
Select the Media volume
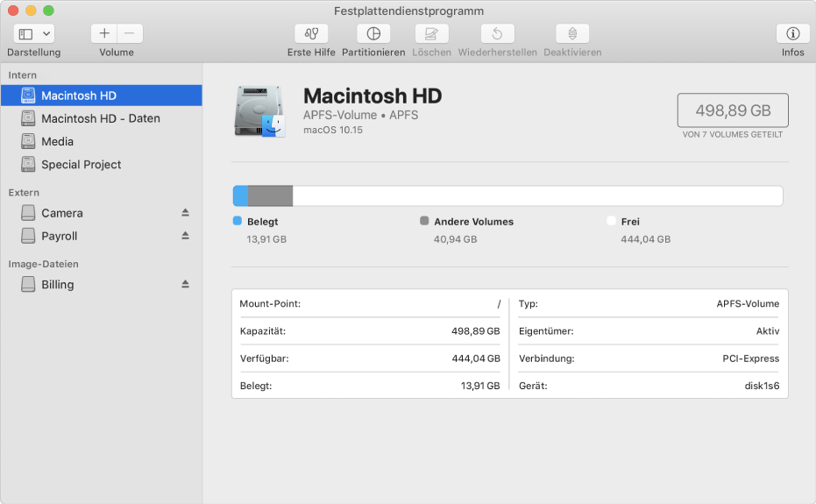[102, 142]
